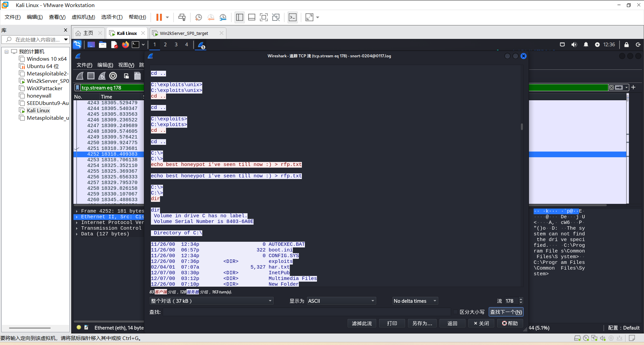This screenshot has width=644, height=345.
Task: Open Wireshark capture options gear
Action: pyautogui.click(x=113, y=76)
